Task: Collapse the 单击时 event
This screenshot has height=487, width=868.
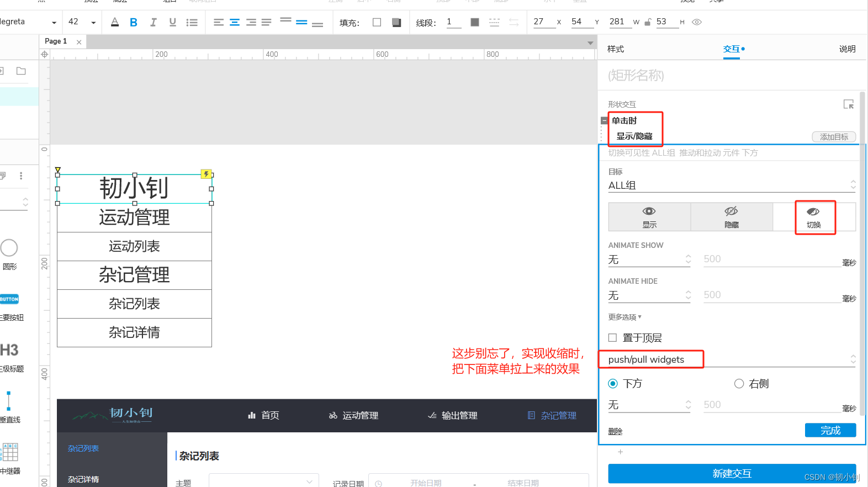Action: (605, 120)
